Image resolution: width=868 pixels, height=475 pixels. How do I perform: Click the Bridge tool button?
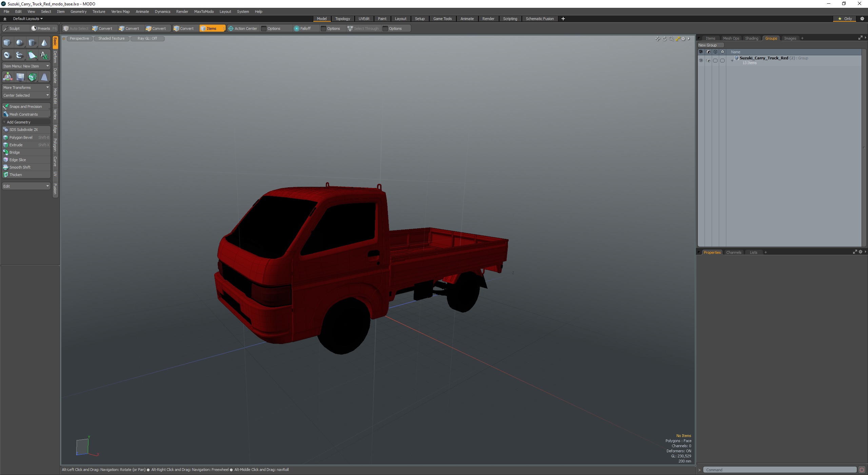(x=26, y=152)
